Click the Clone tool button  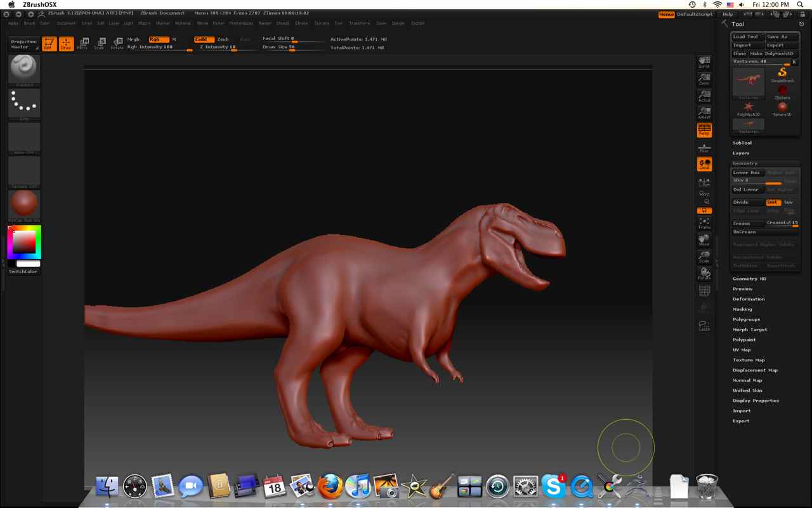tap(740, 54)
